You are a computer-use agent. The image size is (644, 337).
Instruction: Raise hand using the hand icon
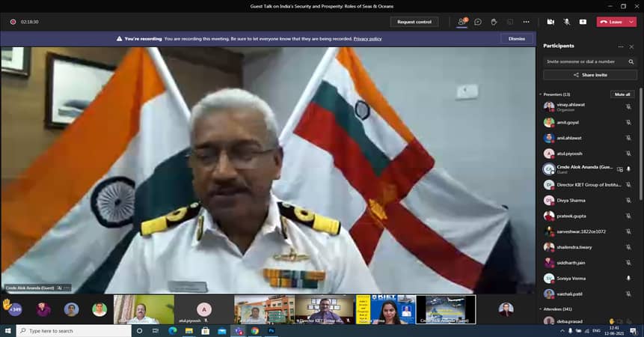494,22
